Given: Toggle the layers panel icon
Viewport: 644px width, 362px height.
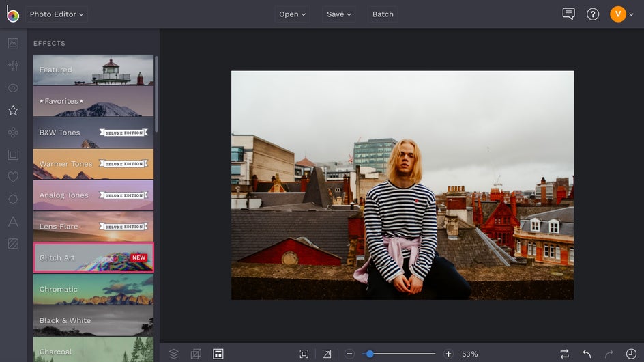Looking at the screenshot, I should 174,354.
